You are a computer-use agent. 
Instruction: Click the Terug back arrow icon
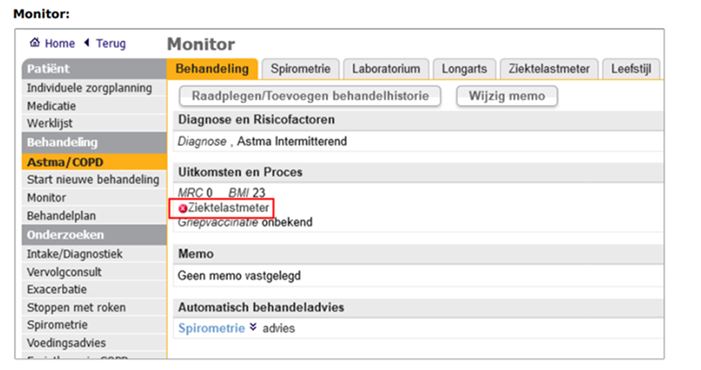tap(87, 42)
